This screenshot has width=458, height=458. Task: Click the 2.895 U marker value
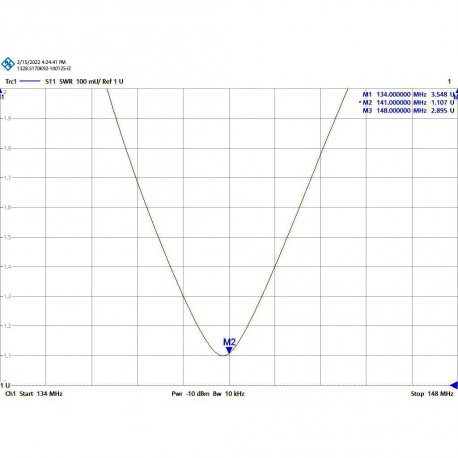pyautogui.click(x=443, y=111)
